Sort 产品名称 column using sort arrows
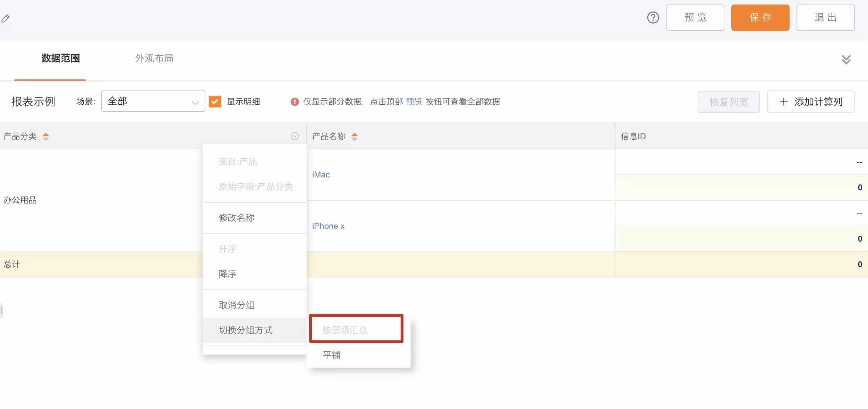 tap(354, 137)
